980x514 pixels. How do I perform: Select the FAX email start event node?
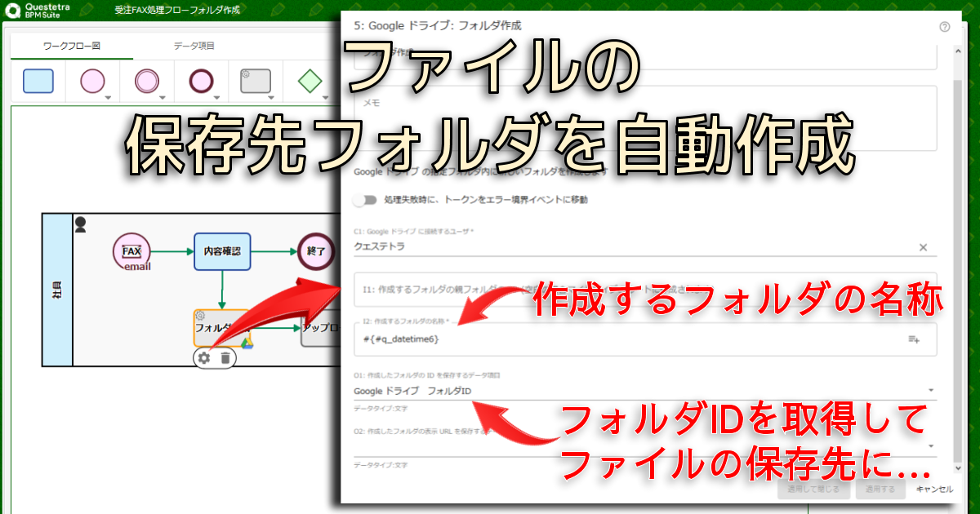[132, 252]
